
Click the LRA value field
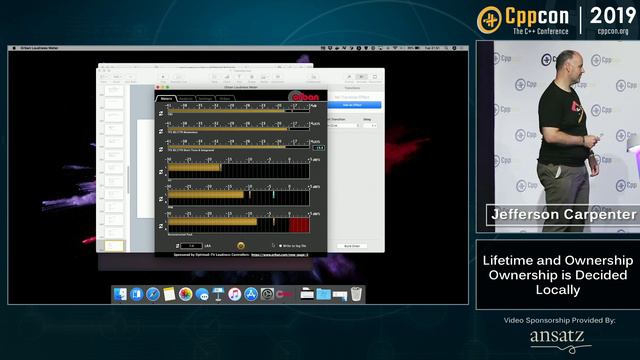tap(191, 246)
